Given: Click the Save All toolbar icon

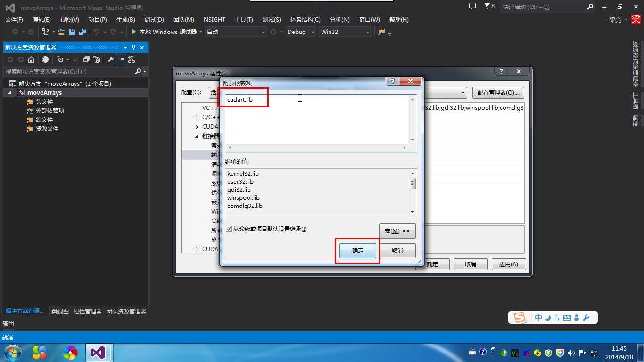Looking at the screenshot, I should 83,32.
